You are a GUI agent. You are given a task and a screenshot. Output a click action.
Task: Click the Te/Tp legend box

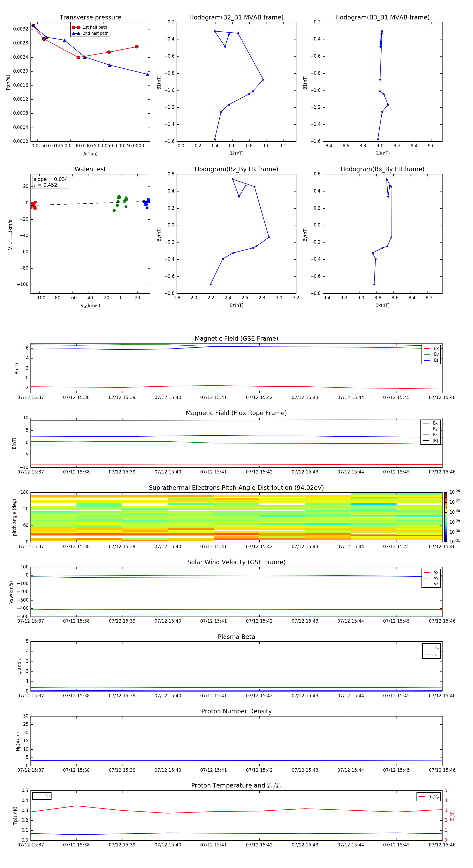coord(428,796)
